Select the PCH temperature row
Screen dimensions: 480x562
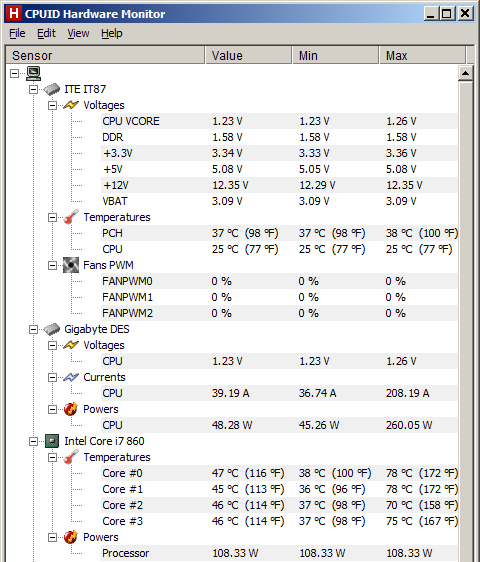click(x=279, y=233)
